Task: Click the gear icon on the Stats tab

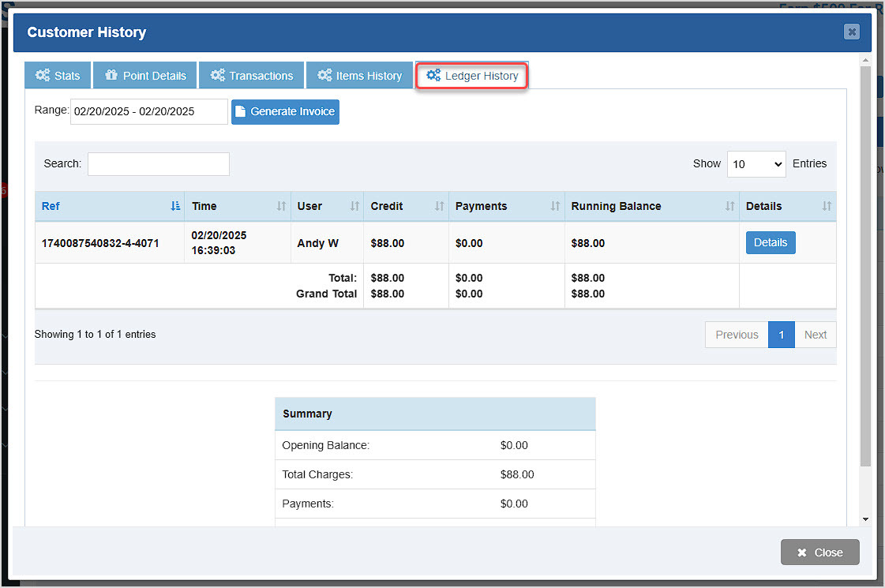Action: 43,75
